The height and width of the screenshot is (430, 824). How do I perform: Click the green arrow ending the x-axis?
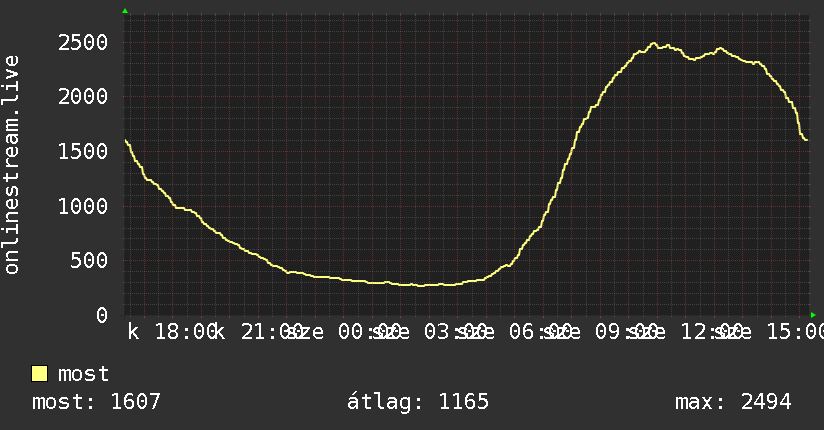coord(813,315)
